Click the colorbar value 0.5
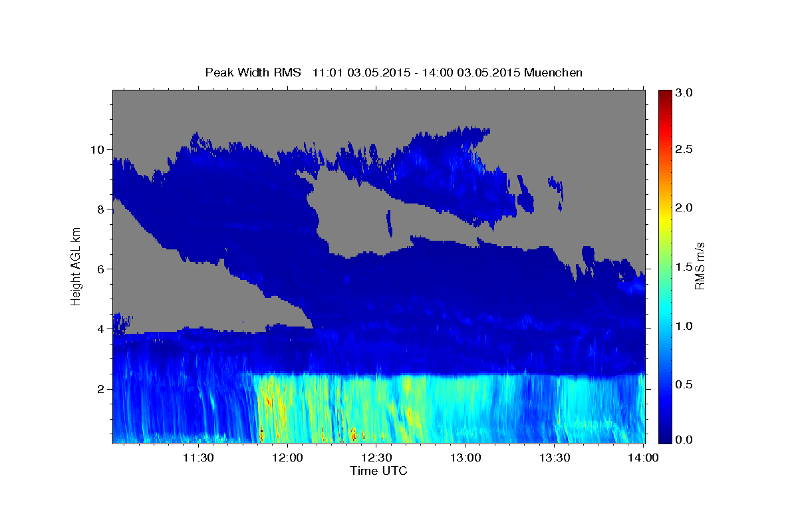 coord(684,384)
